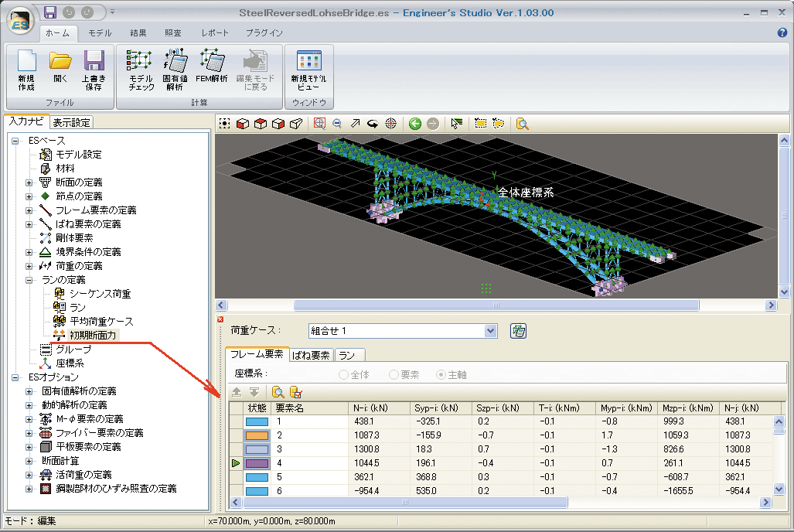Screen dimensions: 794x532
Task: Select the 主軸 coordinate radio button
Action: tap(441, 374)
